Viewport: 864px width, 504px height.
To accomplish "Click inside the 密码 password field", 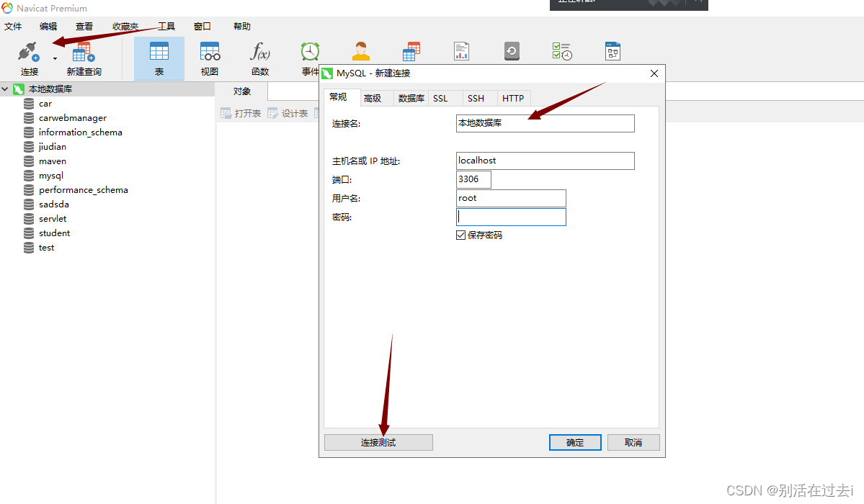I will 511,217.
